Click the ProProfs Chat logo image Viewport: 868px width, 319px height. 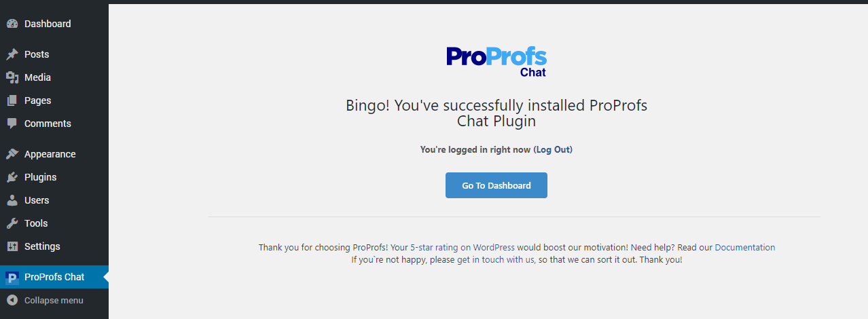[496, 60]
